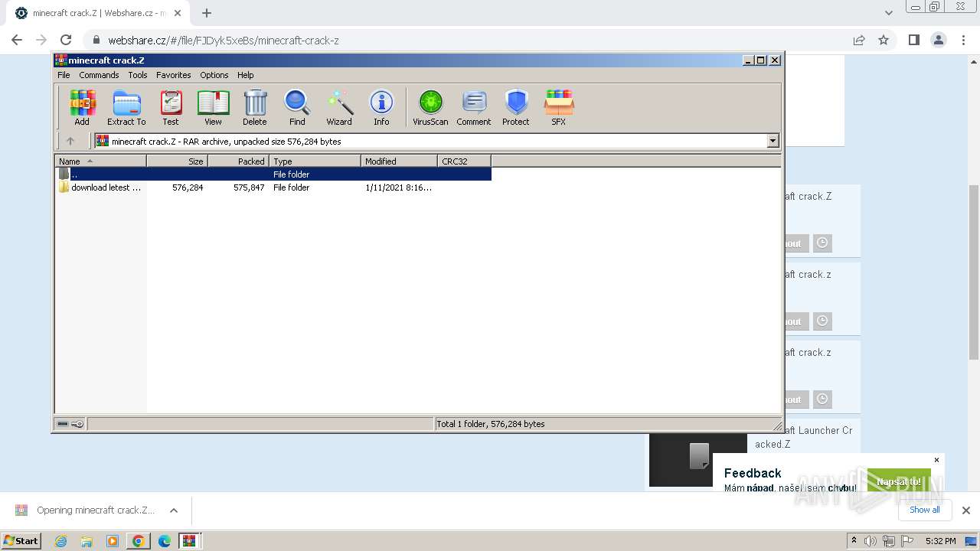Bookmark this tab star icon
This screenshot has width=980, height=551.
tap(884, 40)
